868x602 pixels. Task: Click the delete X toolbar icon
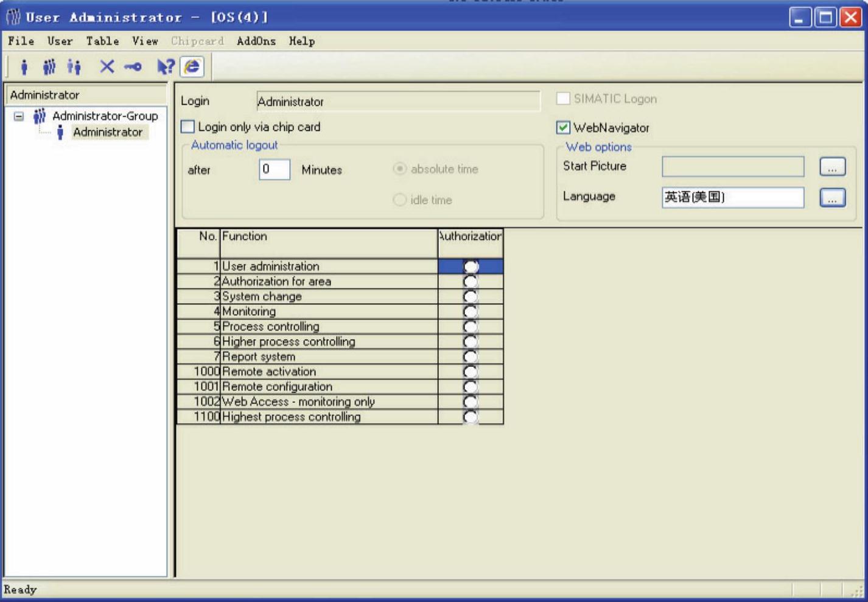(107, 66)
